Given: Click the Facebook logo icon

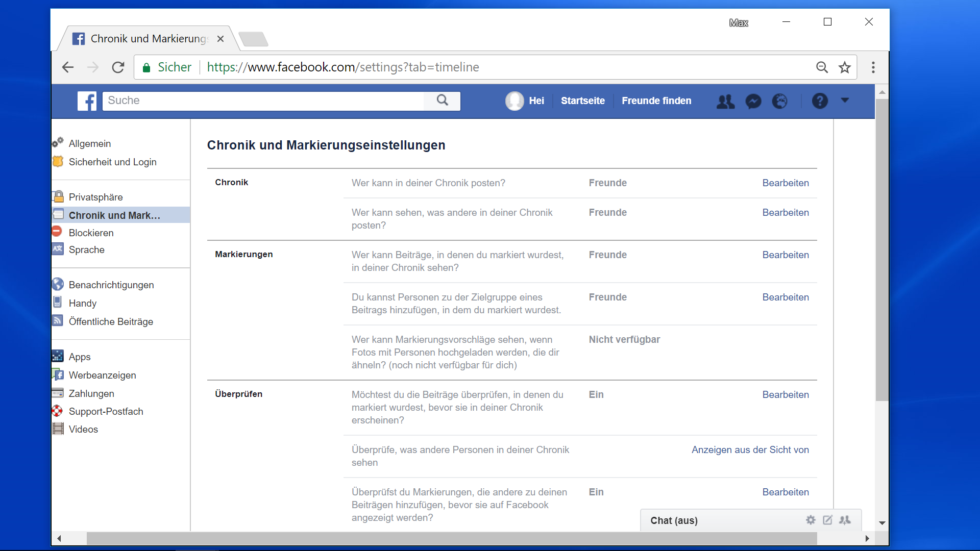Looking at the screenshot, I should tap(87, 101).
